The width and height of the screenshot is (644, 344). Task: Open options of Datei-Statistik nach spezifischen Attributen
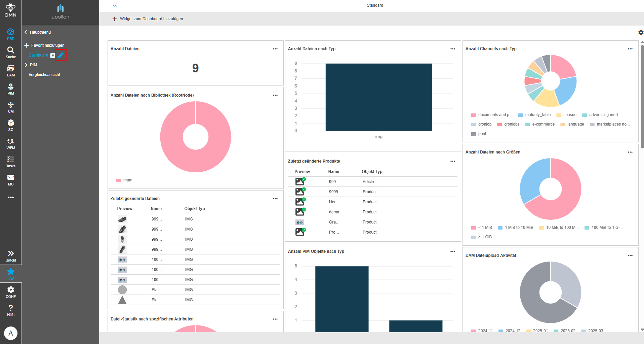[x=275, y=319]
